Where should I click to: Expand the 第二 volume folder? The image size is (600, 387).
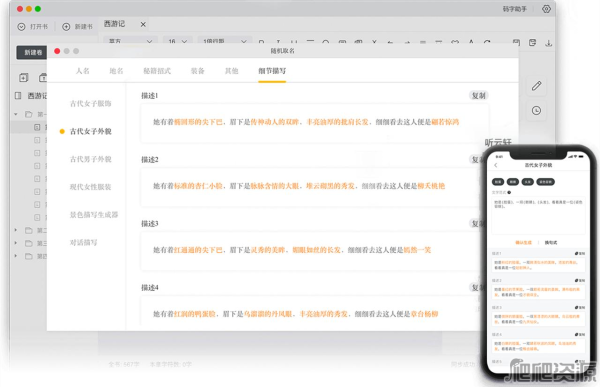click(16, 230)
